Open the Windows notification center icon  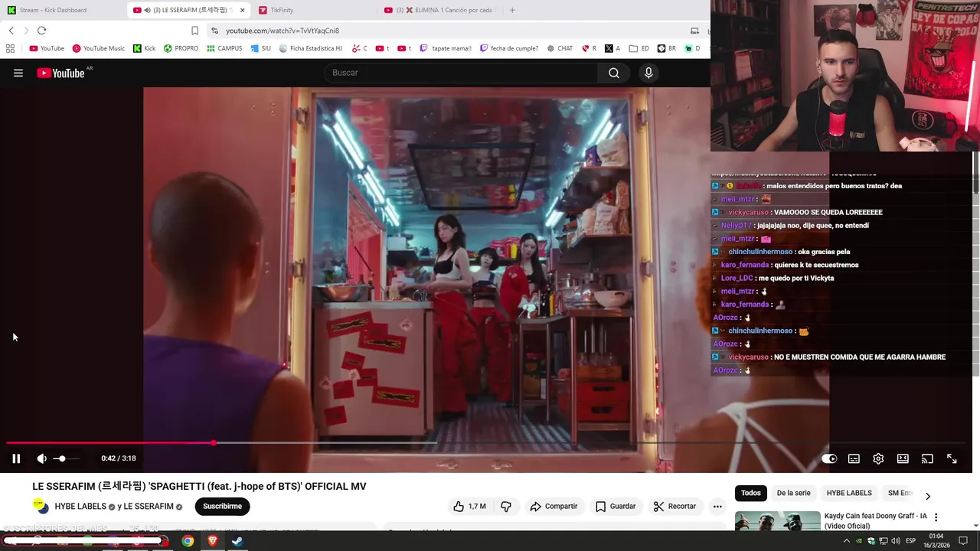click(964, 541)
